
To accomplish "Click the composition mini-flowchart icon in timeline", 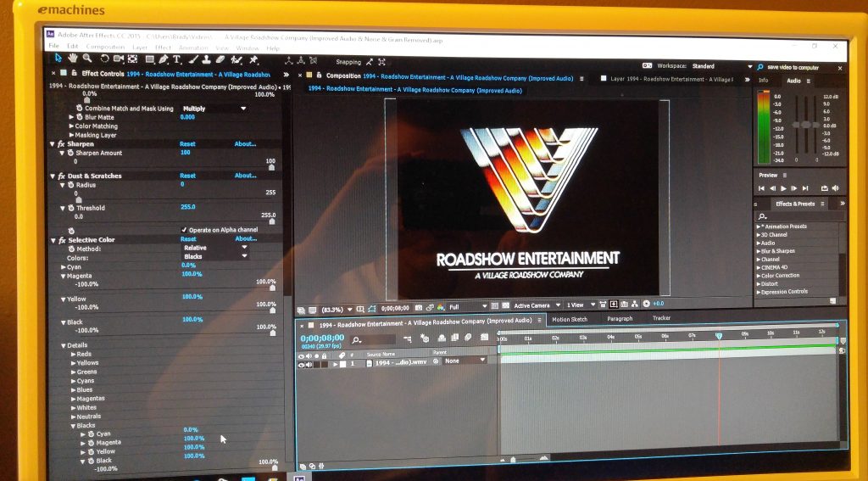I will [x=408, y=338].
